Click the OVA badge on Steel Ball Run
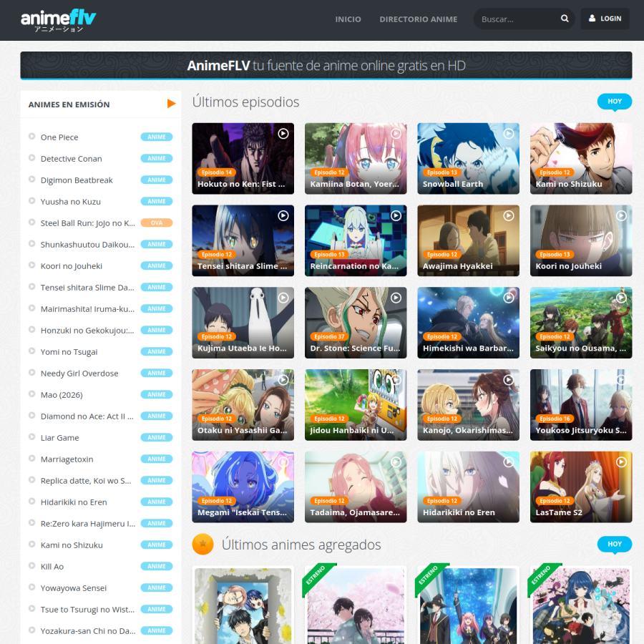This screenshot has width=644, height=644. coord(157,223)
